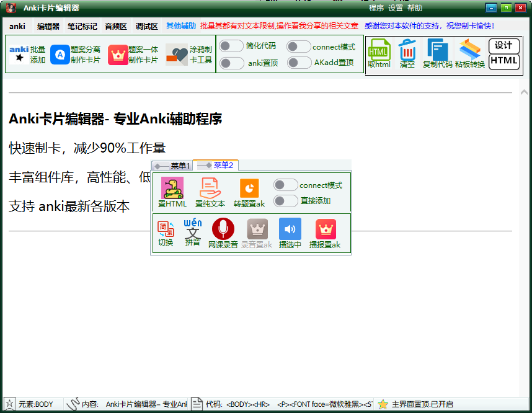Viewport: 532px width, 413px height.
Task: Click the anki batch add icon
Action: click(19, 55)
